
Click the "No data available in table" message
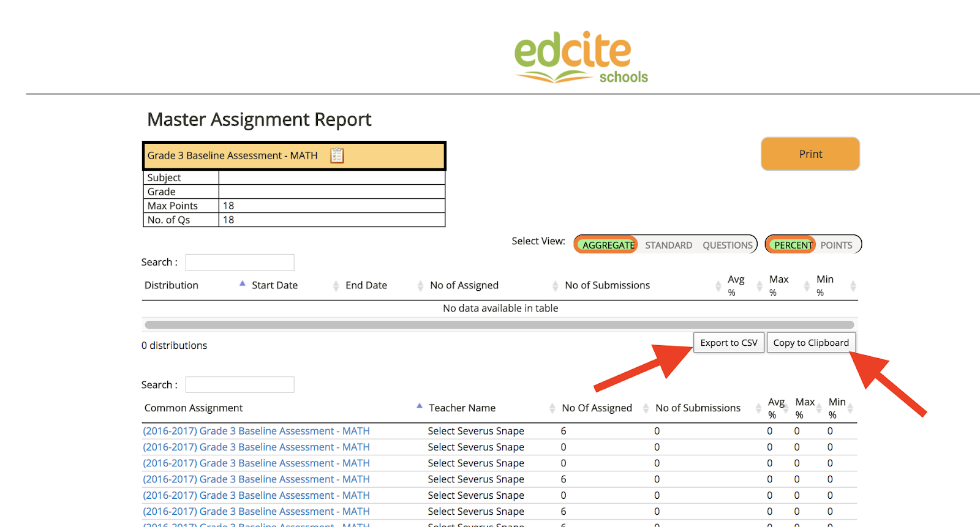click(500, 308)
